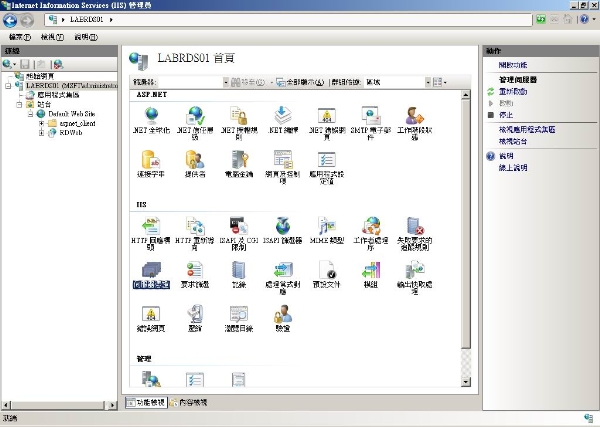Open the Help (H) menu
Viewport: 600px width, 427px height.
click(x=86, y=37)
